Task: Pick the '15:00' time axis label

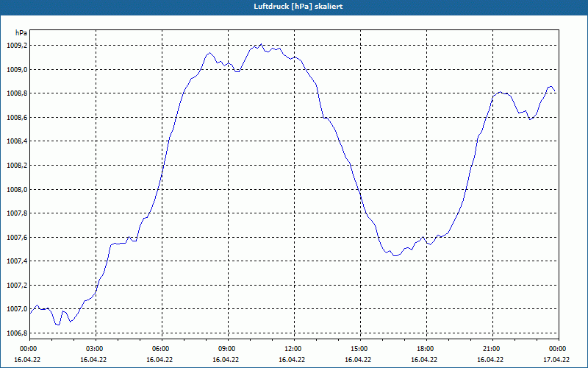Action: pyautogui.click(x=359, y=349)
